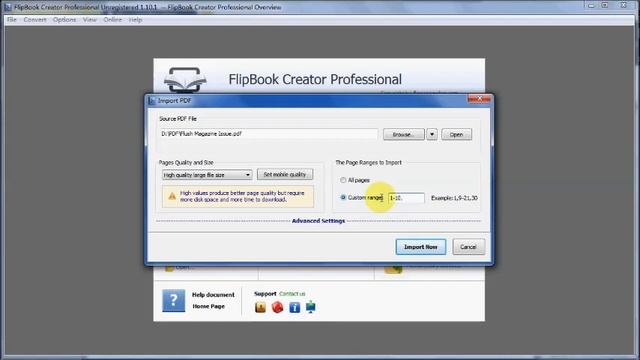Open the Online menu
The height and width of the screenshot is (360, 640).
[x=113, y=20]
